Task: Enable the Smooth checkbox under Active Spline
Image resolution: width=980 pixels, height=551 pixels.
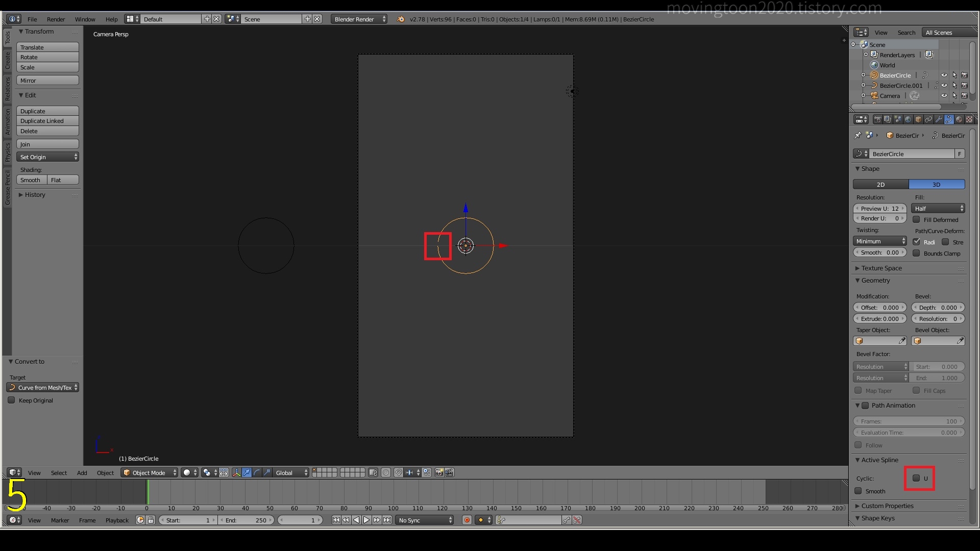Action: (859, 491)
